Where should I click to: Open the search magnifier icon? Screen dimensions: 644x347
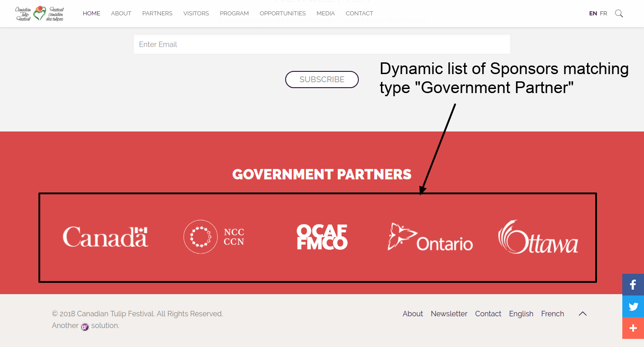(619, 14)
